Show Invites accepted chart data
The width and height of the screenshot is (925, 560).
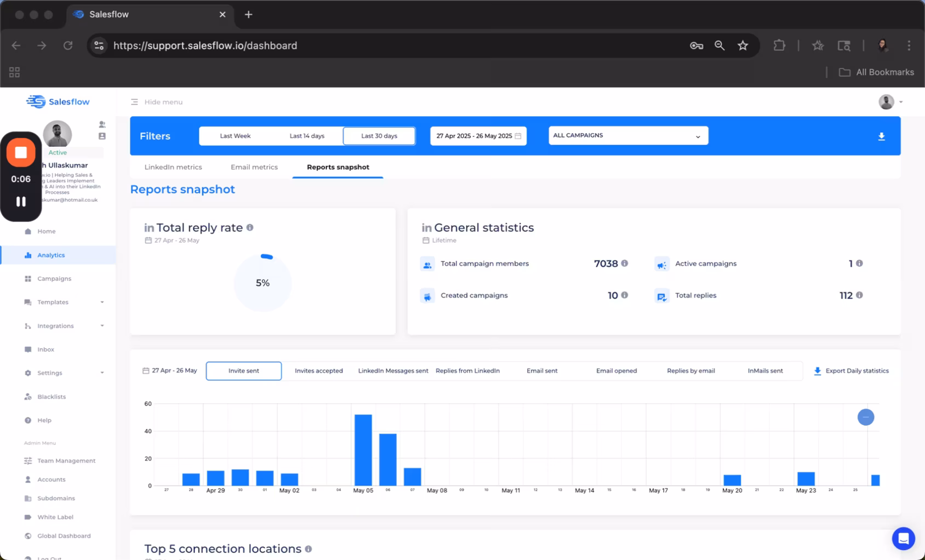point(319,371)
